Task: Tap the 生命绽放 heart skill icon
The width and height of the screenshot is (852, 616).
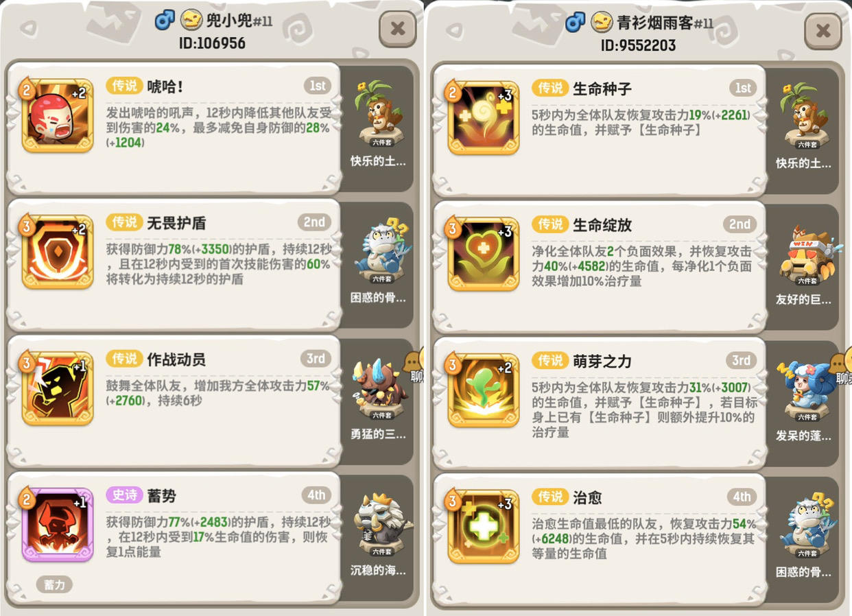Action: click(x=484, y=254)
